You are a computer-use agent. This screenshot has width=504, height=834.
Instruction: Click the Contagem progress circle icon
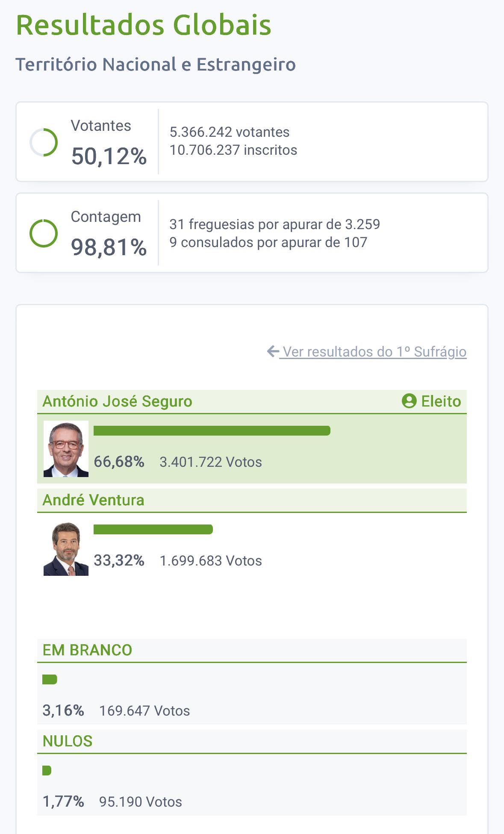(44, 233)
